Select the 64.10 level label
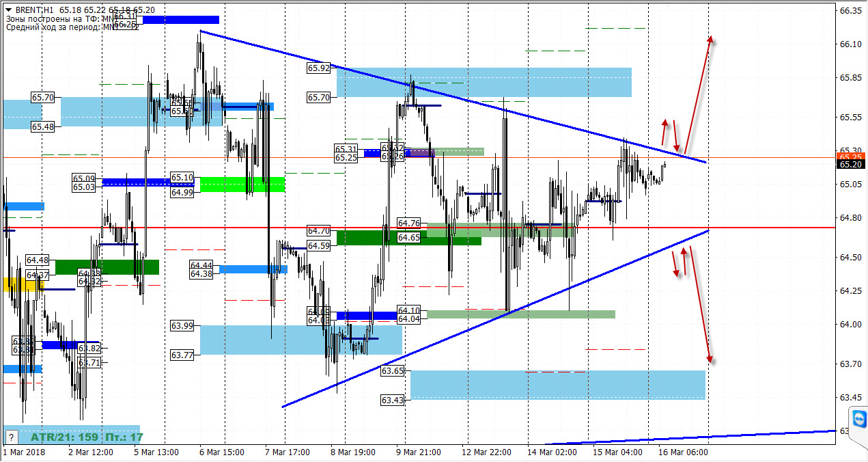The height and width of the screenshot is (462, 868). [409, 310]
